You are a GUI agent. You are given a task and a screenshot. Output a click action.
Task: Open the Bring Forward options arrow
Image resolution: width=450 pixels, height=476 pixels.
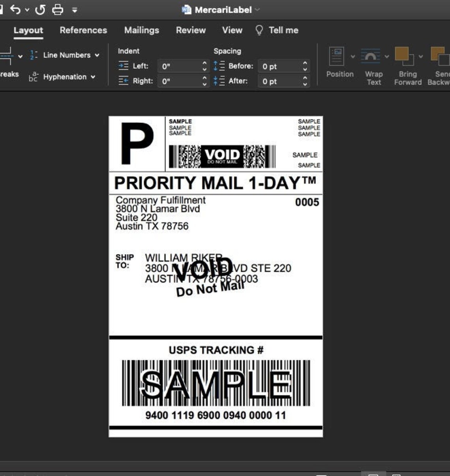tap(421, 56)
